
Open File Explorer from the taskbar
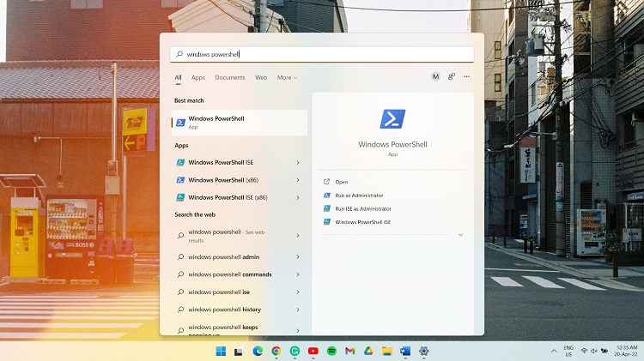click(387, 352)
